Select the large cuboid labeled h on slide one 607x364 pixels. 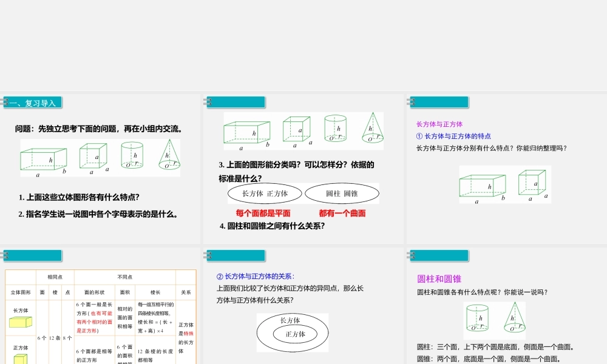pos(42,158)
